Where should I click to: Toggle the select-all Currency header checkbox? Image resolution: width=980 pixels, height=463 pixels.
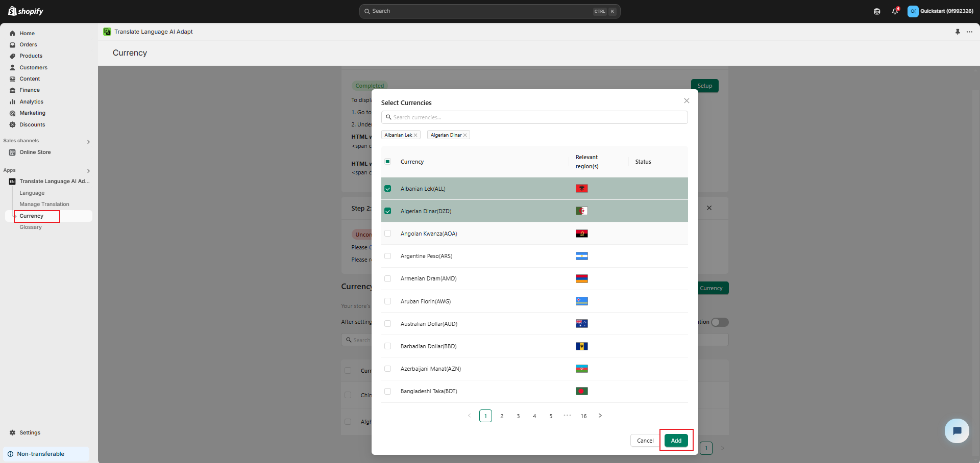(388, 162)
